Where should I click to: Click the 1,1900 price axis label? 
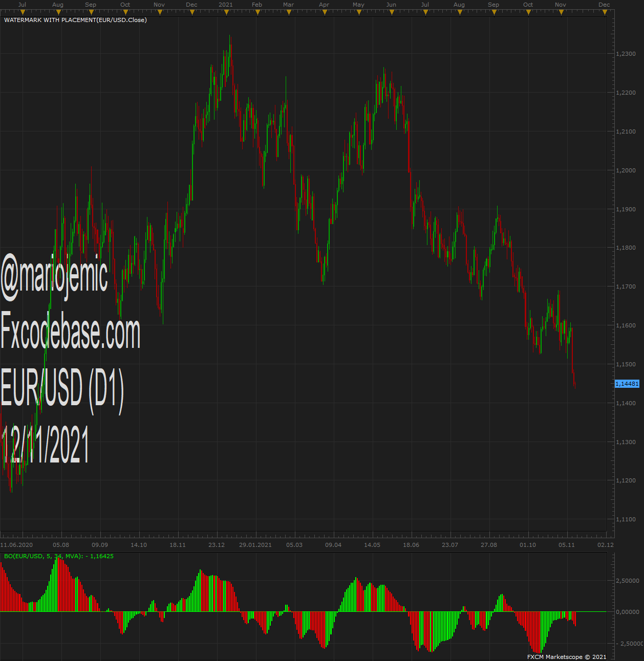coord(626,209)
